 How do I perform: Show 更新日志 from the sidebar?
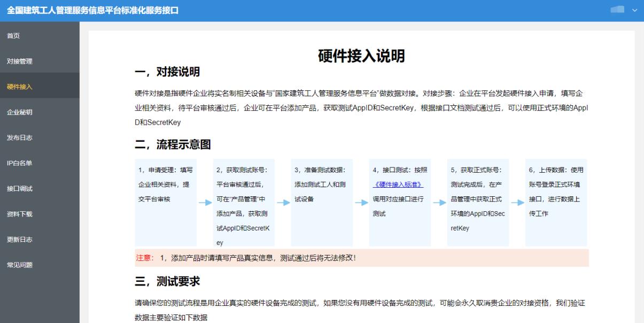click(x=20, y=240)
